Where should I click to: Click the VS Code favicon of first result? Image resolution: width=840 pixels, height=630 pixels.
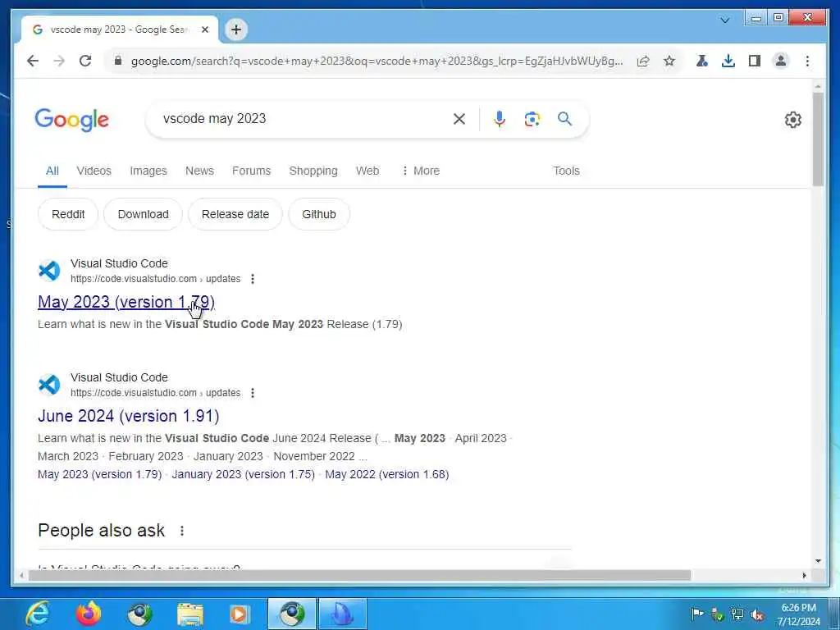tap(49, 271)
